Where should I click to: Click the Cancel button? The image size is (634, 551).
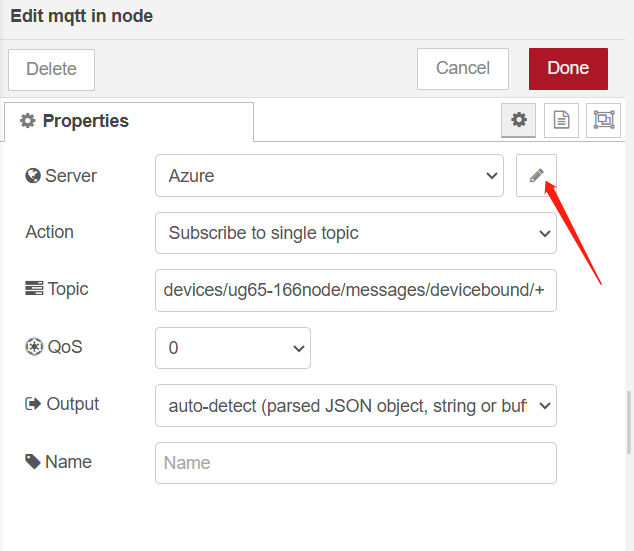point(463,69)
